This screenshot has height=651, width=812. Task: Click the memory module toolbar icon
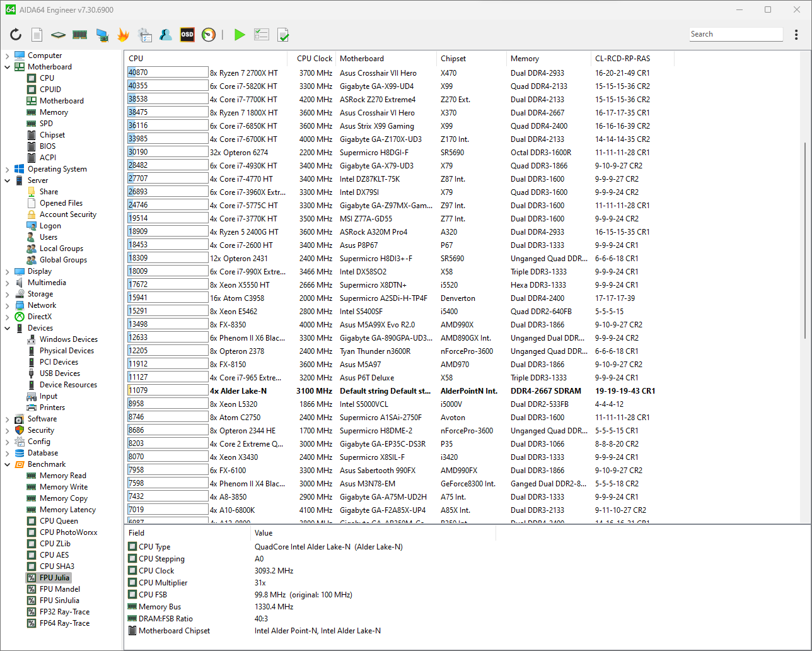pos(80,35)
